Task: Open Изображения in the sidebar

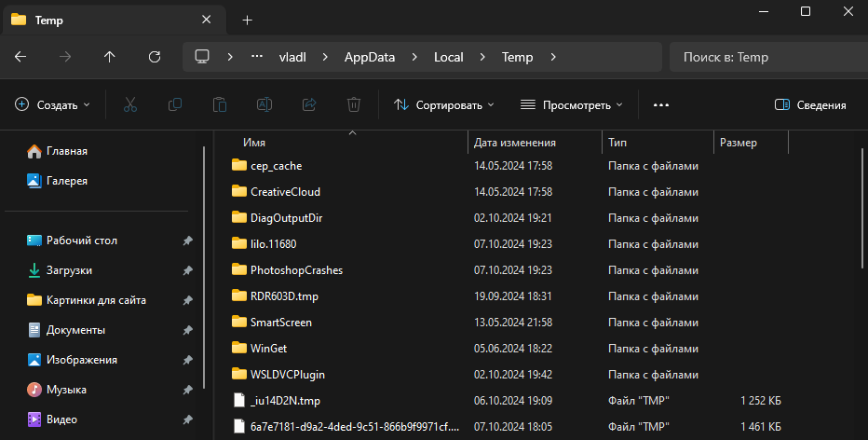Action: [x=72, y=360]
